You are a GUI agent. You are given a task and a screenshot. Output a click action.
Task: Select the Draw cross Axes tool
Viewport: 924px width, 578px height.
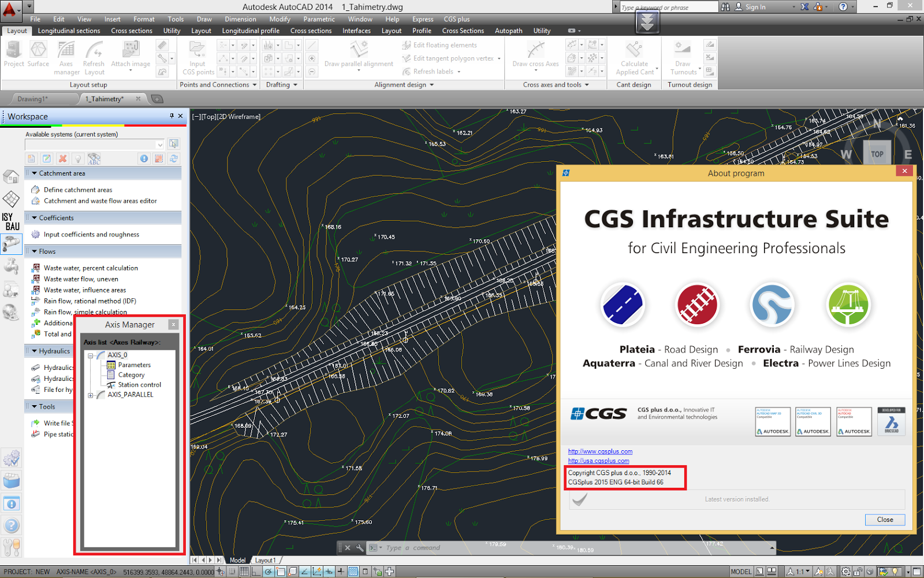[x=535, y=54]
